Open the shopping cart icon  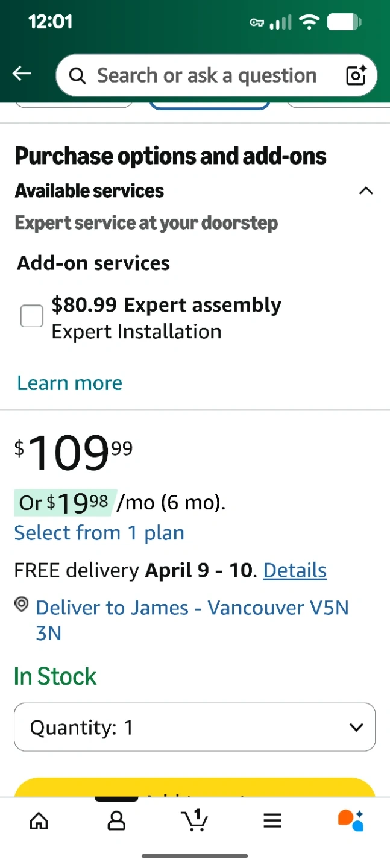[x=194, y=820]
